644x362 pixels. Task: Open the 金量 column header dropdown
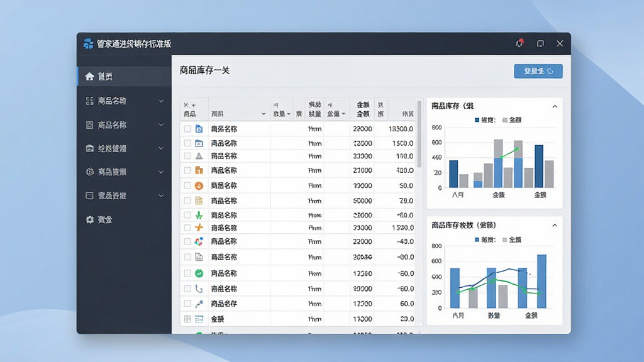(x=343, y=114)
